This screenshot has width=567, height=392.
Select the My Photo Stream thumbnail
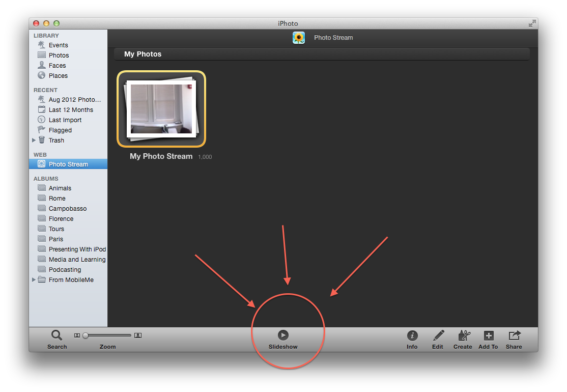pyautogui.click(x=161, y=109)
